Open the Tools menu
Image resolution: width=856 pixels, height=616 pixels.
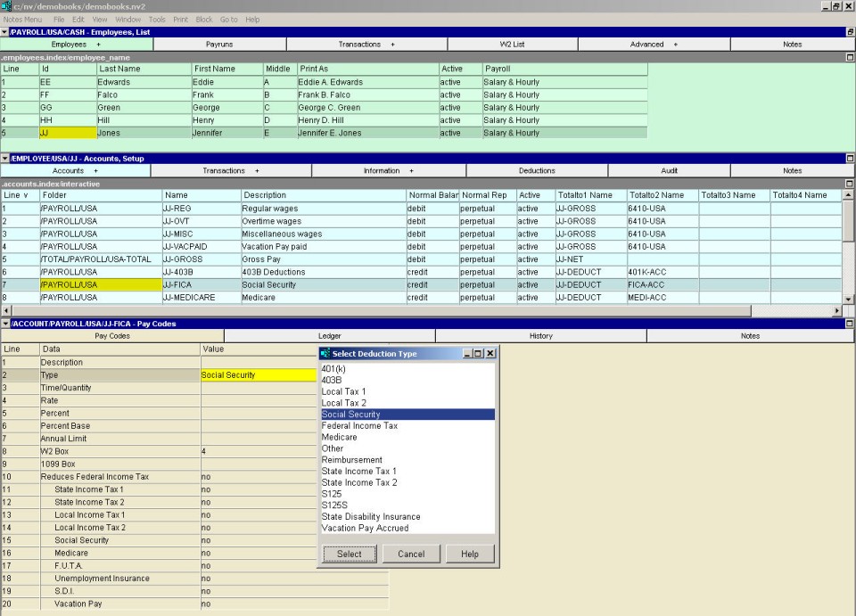click(157, 19)
